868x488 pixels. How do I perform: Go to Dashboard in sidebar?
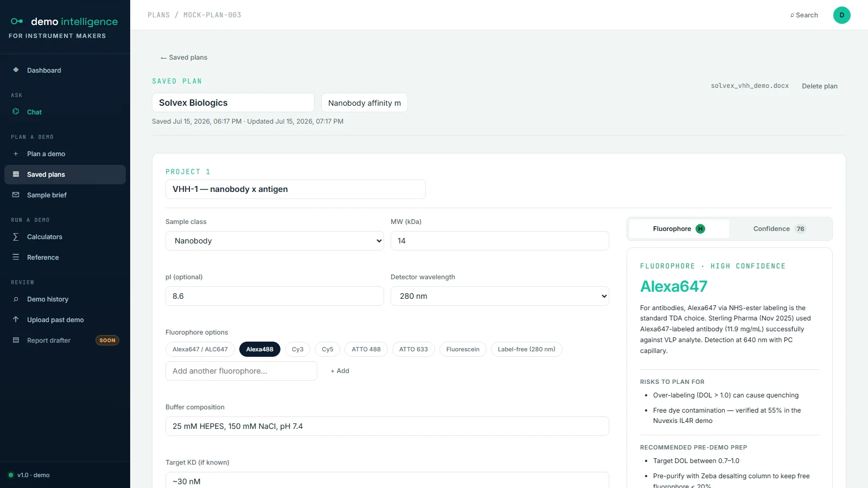65,70
